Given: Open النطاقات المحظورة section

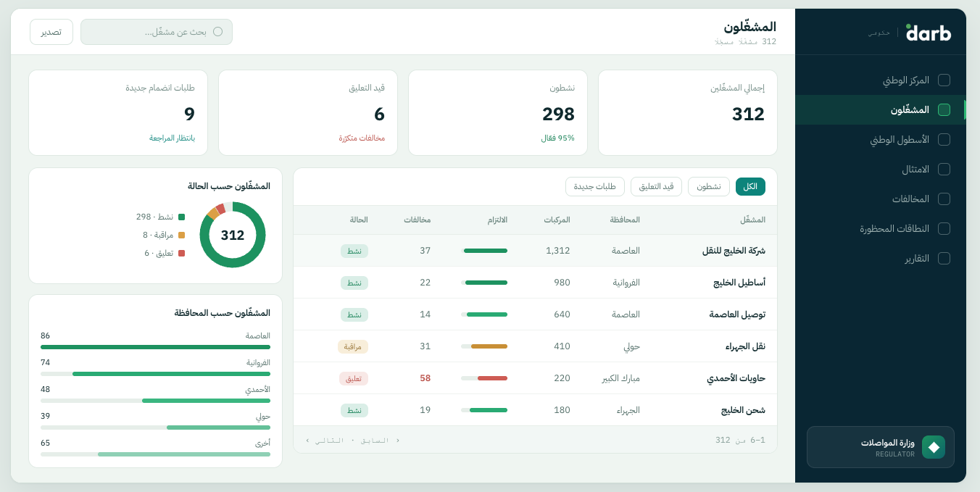Looking at the screenshot, I should (x=881, y=229).
